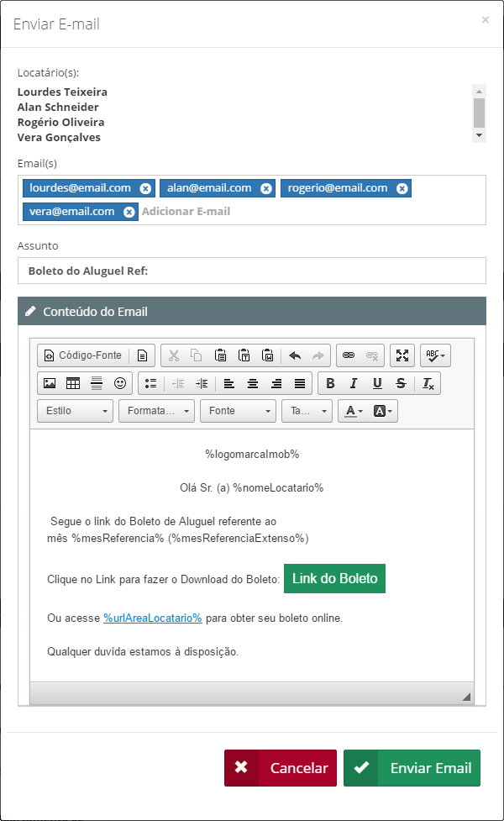Click the Paste clipboard icon
504x821 pixels.
(x=220, y=355)
